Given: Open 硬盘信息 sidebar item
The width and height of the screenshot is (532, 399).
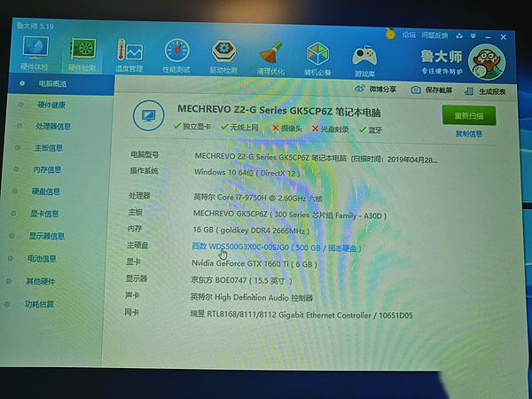Looking at the screenshot, I should (46, 192).
